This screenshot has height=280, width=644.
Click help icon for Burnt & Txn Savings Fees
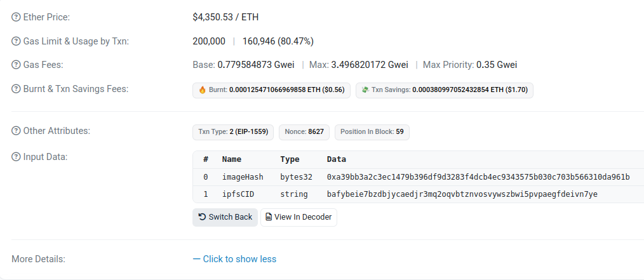coord(16,89)
